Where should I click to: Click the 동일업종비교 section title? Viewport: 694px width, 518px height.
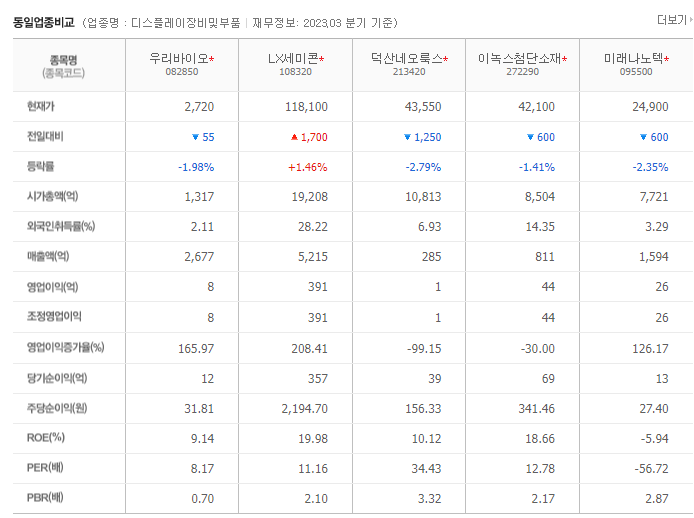tap(44, 22)
